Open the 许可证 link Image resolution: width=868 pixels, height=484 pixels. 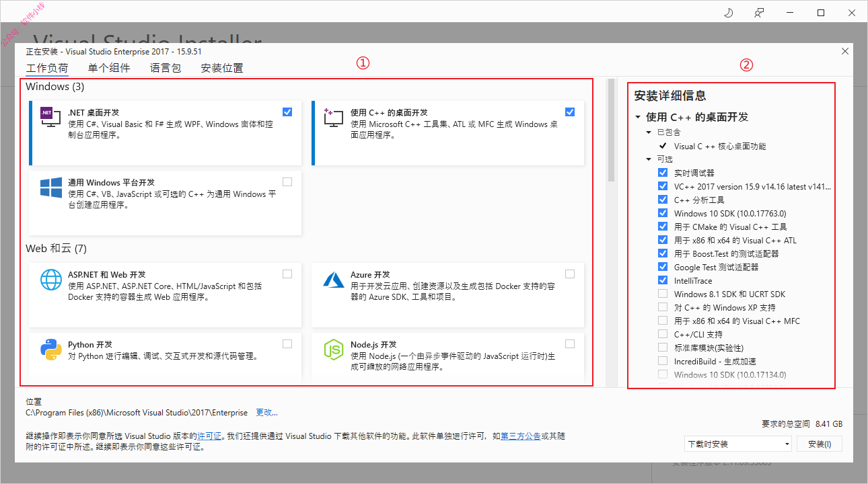point(209,436)
